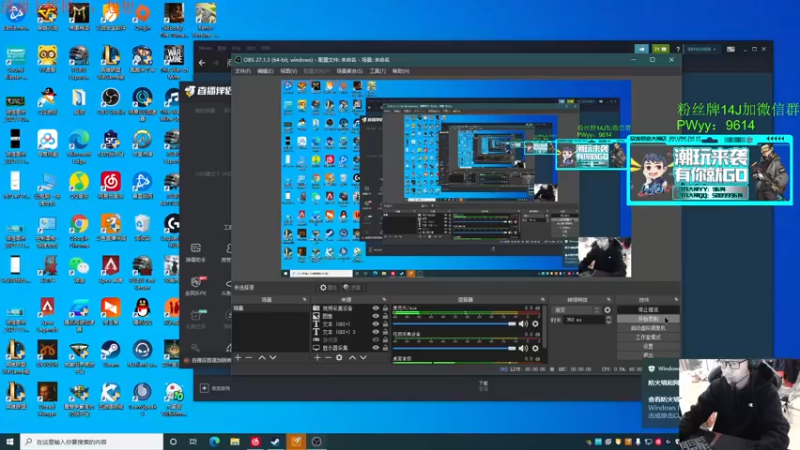Click the Windows taskbar search box

[x=92, y=441]
